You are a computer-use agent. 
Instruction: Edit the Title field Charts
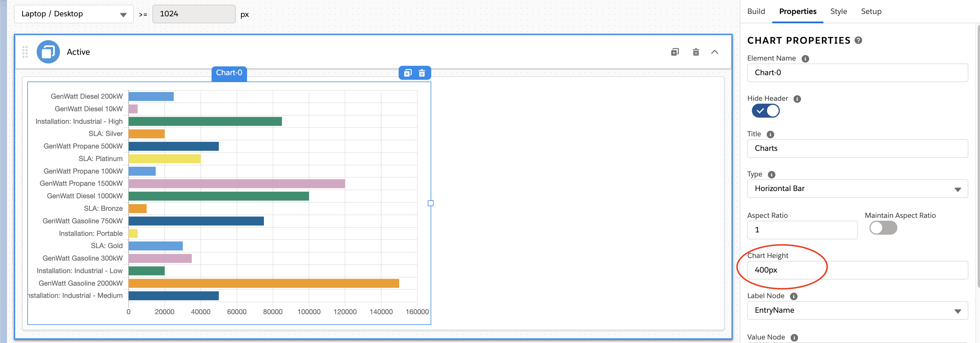tap(858, 148)
